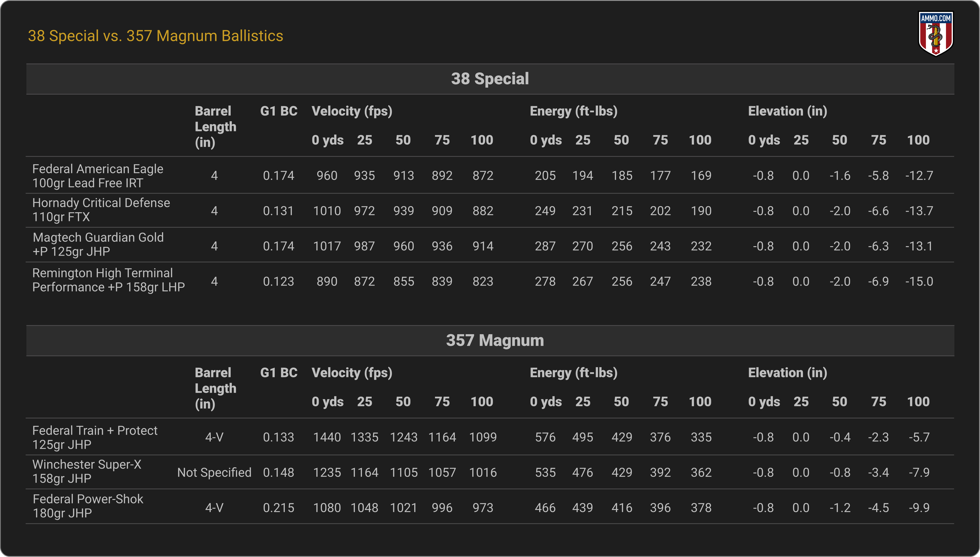Select 'Winchester Super-X 158gr JHP' row name
980x557 pixels.
tap(87, 471)
